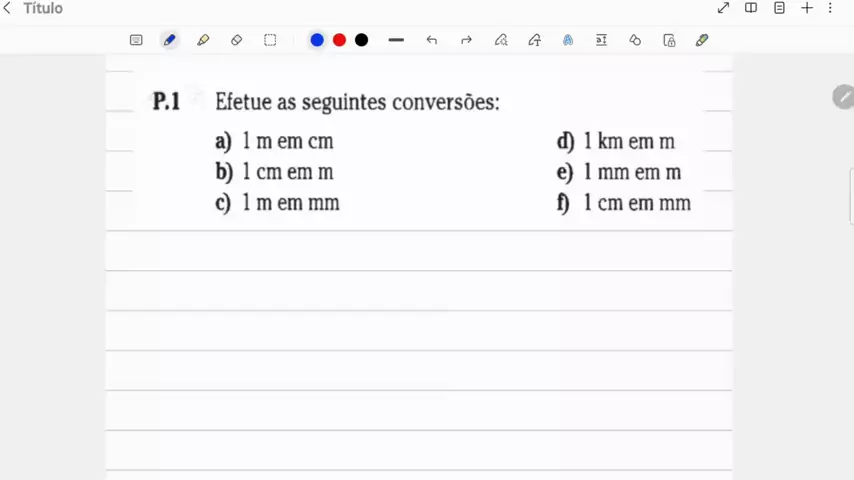Select the yellow highlighter tool
The image size is (854, 480).
pos(203,40)
